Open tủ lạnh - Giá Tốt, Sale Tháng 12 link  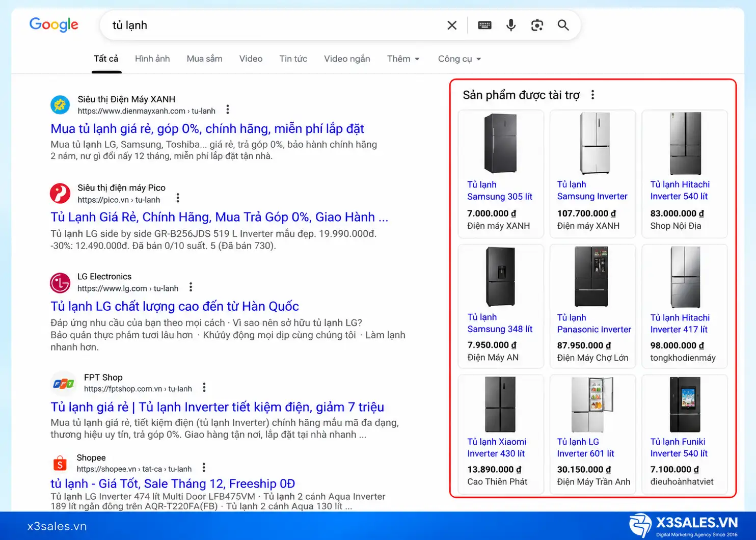[173, 483]
